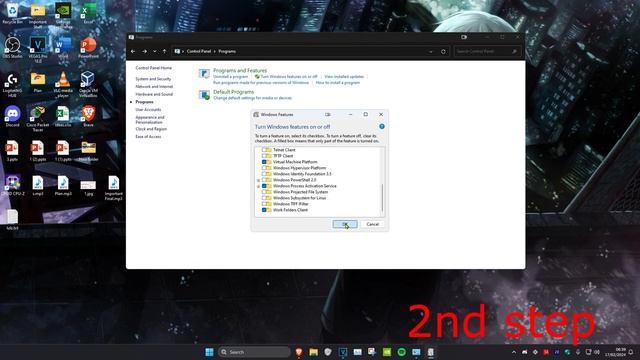Uncheck the Work Folders Client box
Image resolution: width=640 pixels, height=360 pixels.
[x=264, y=210]
